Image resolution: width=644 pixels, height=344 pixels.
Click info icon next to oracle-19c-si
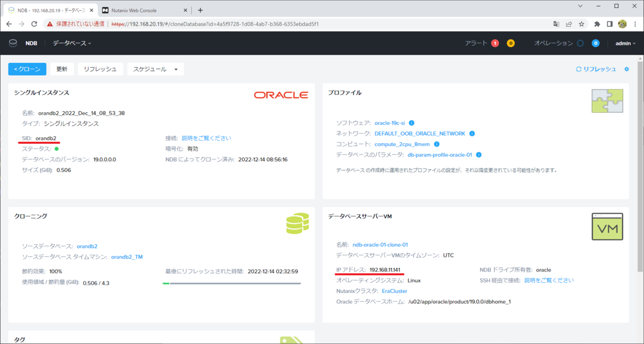point(412,123)
